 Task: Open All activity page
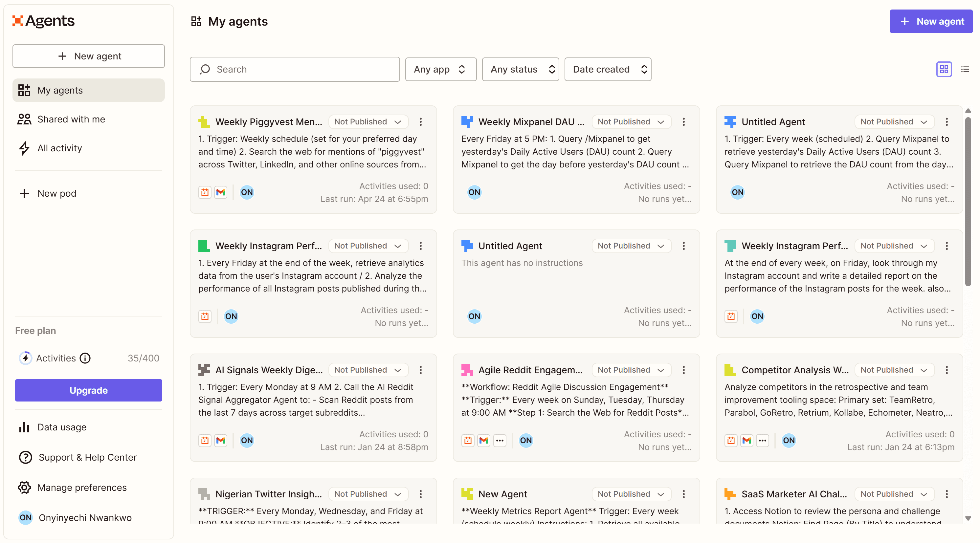pyautogui.click(x=88, y=148)
